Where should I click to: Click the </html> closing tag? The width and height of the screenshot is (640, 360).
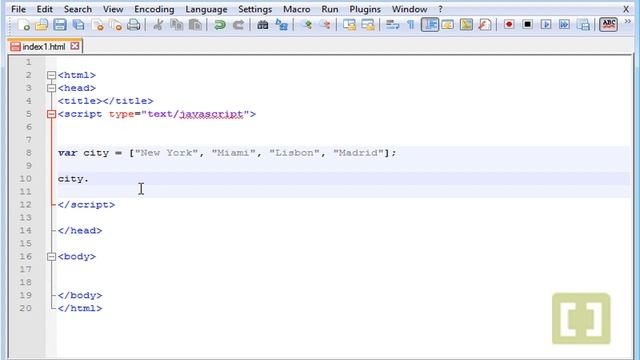80,308
